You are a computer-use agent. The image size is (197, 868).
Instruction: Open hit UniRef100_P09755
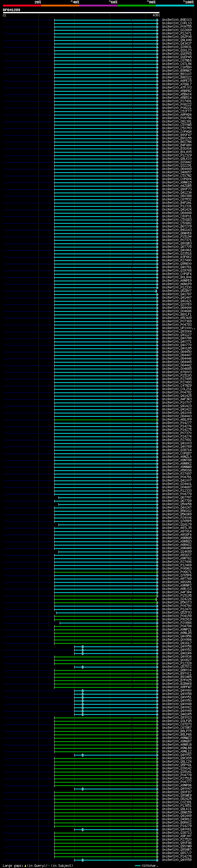[177, 27]
